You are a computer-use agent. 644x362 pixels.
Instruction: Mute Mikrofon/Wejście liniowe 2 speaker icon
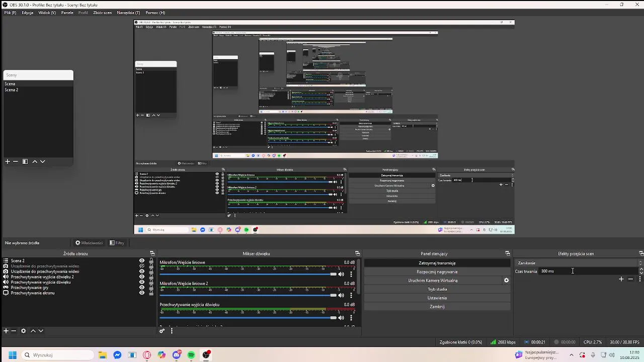(x=341, y=295)
